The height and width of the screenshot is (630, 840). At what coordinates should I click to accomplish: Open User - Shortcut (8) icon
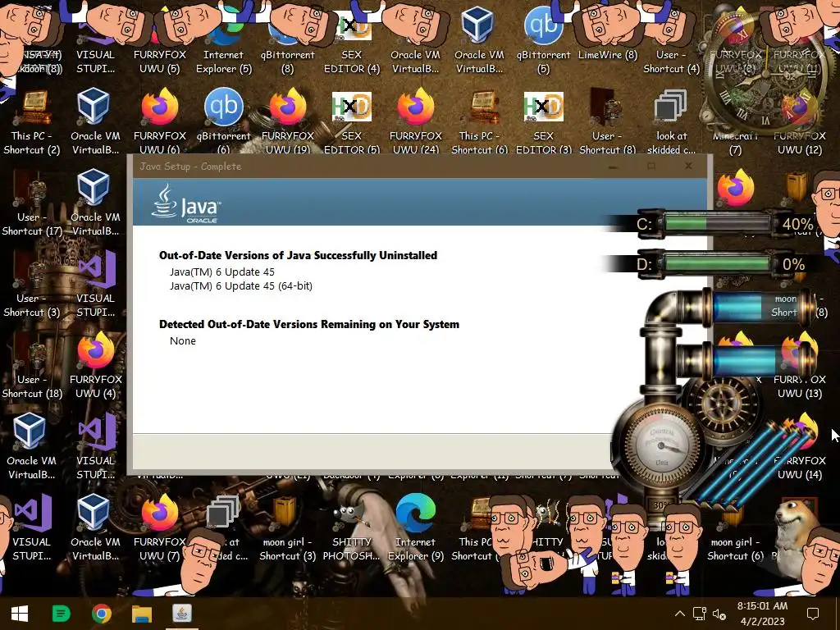(608, 123)
